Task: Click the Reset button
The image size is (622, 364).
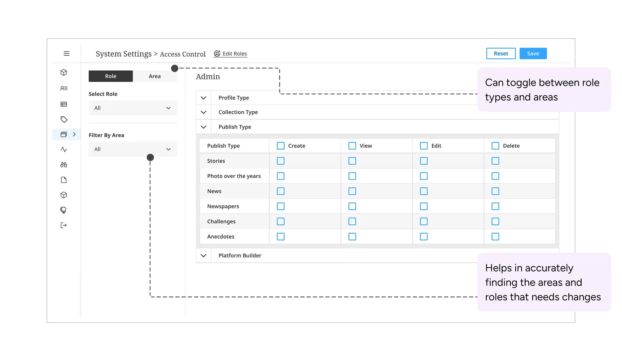Action: click(x=501, y=54)
